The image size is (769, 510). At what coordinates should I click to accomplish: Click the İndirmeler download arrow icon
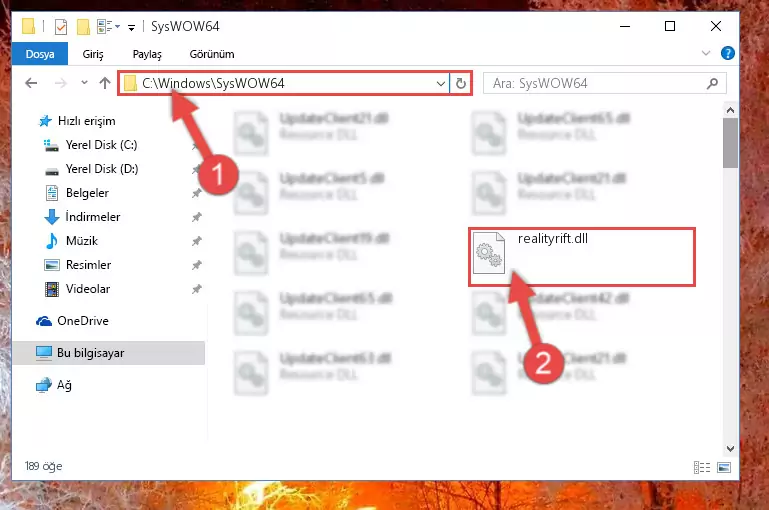pyautogui.click(x=51, y=217)
